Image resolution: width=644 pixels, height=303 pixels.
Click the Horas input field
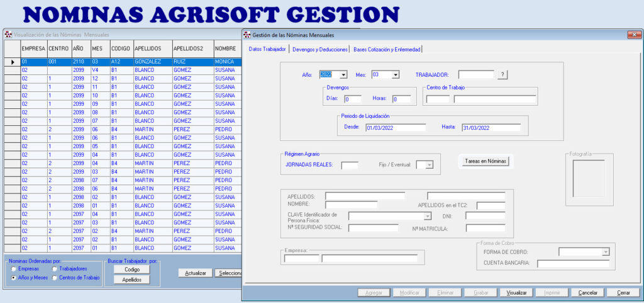[x=401, y=99]
